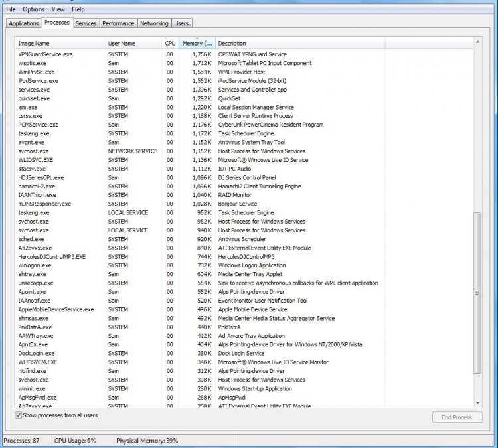Open the Options menu
498x448 pixels.
(33, 9)
